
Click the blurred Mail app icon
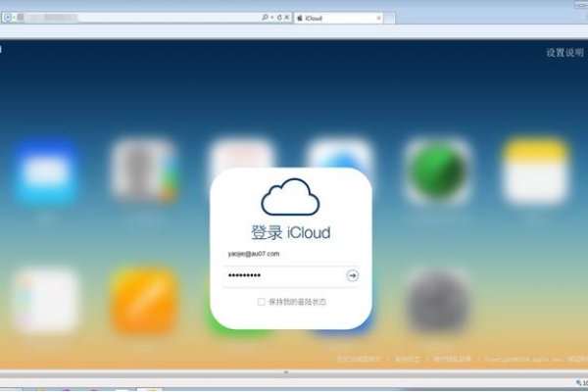[46, 171]
